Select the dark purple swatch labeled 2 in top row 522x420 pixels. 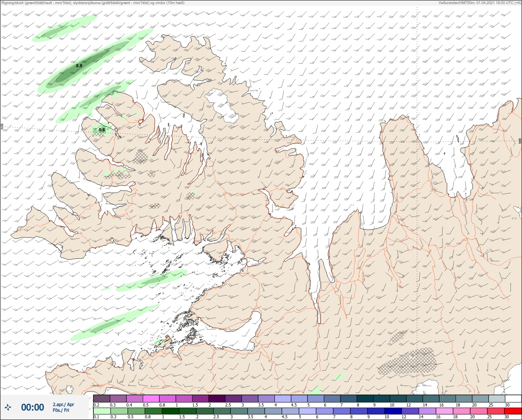(217, 398)
